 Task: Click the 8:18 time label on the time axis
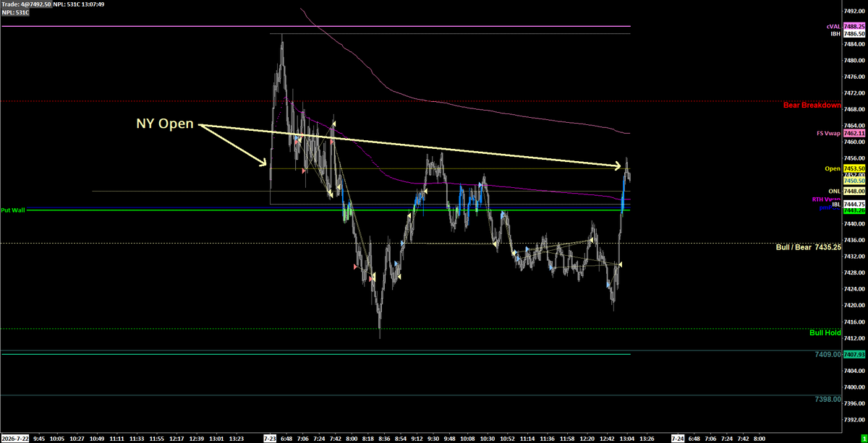(x=368, y=438)
